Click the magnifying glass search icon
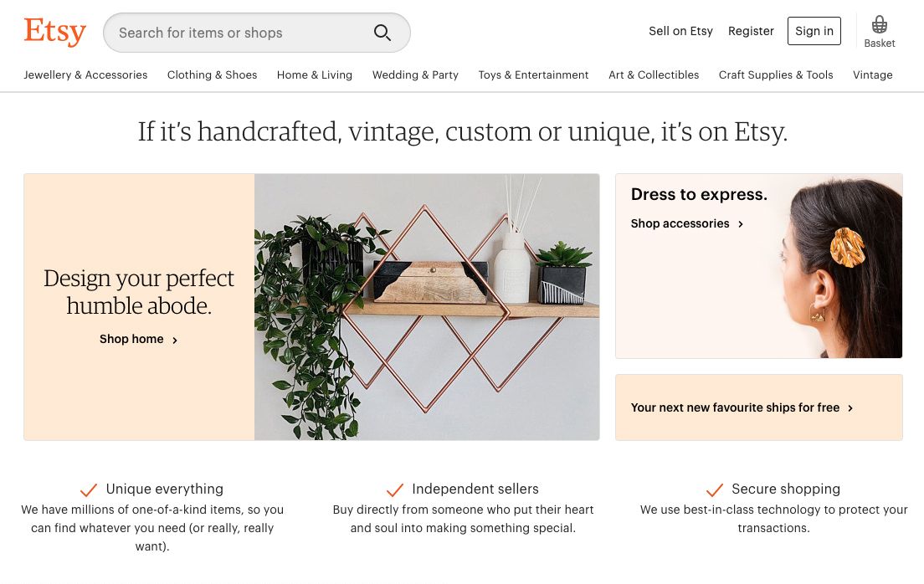 point(382,33)
